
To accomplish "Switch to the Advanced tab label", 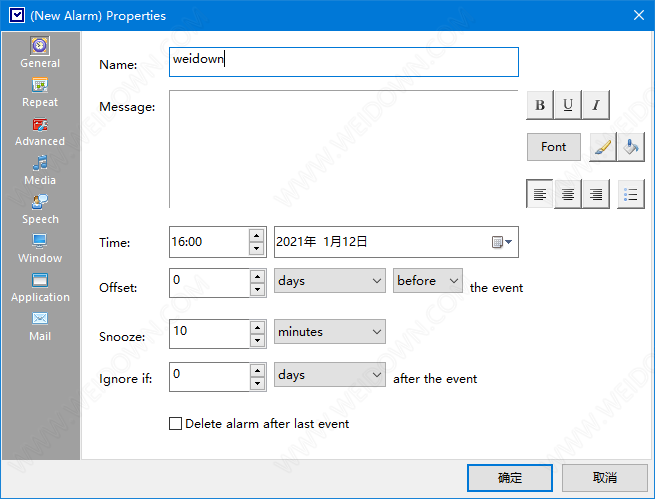I will [x=40, y=141].
